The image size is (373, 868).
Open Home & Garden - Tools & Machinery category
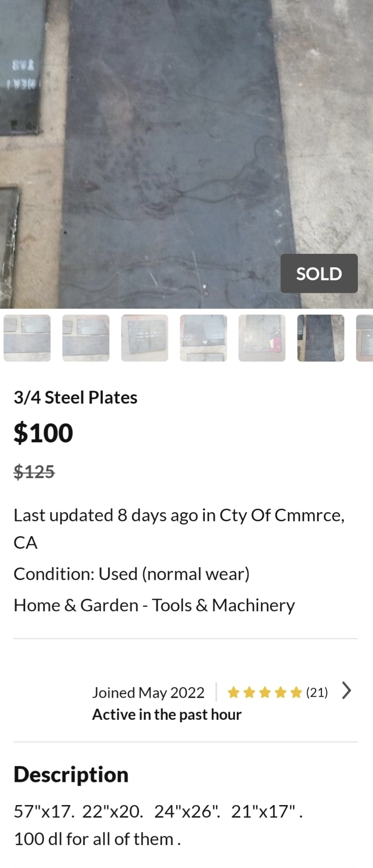pos(154,605)
